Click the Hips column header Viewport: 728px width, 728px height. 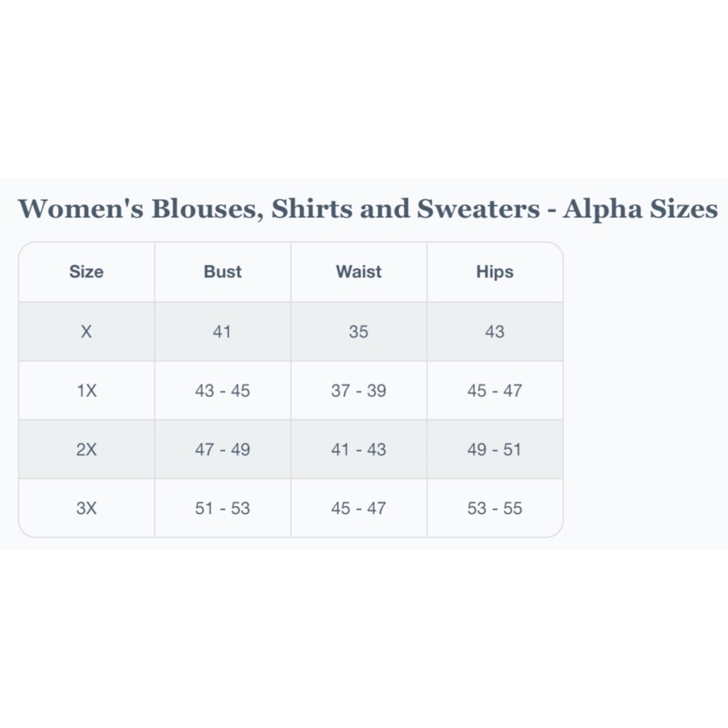pyautogui.click(x=495, y=272)
